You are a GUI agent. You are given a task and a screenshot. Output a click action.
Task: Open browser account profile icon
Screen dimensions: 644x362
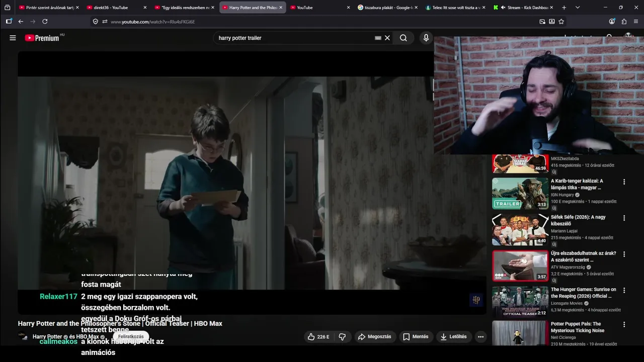(612, 22)
